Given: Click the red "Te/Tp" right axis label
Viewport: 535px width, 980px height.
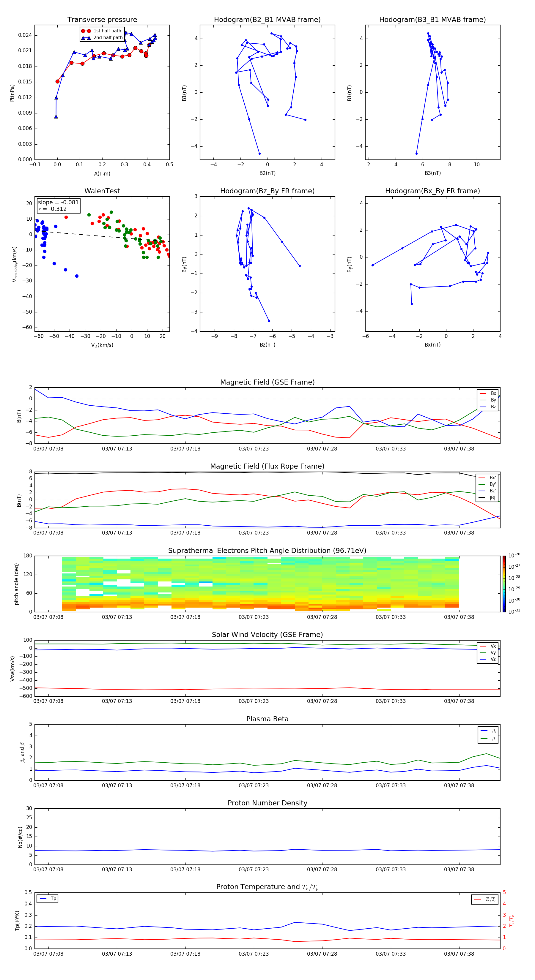Looking at the screenshot, I should [512, 921].
